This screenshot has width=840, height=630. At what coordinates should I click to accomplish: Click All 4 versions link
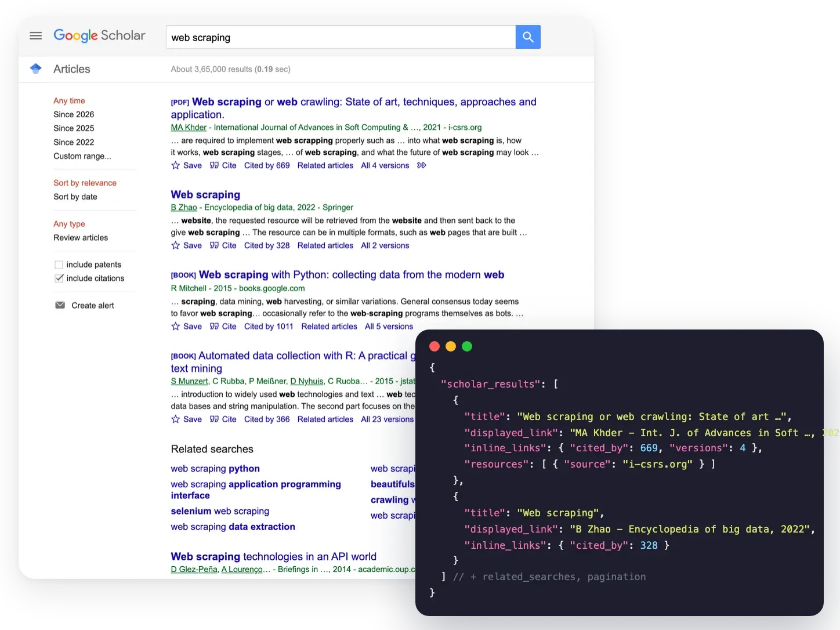385,165
